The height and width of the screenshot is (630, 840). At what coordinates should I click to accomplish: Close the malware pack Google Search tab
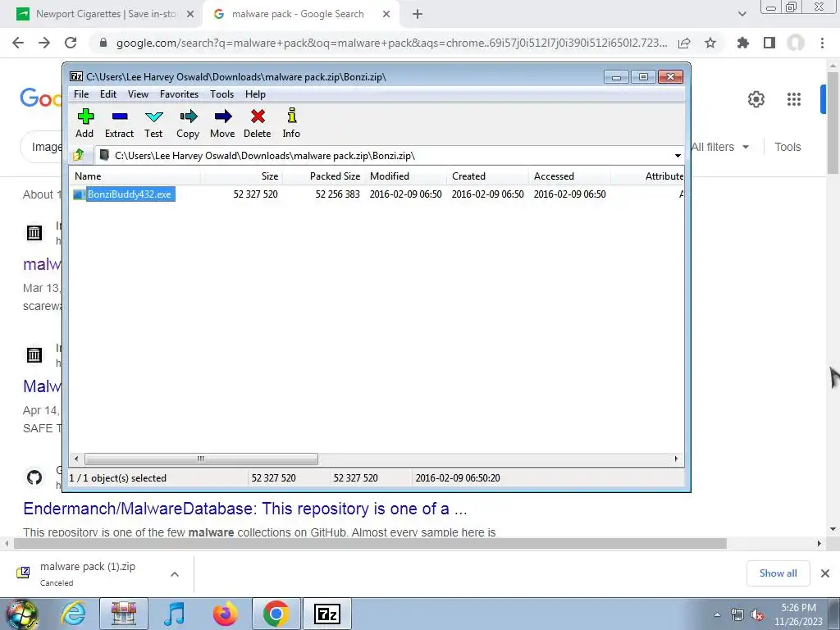point(386,15)
